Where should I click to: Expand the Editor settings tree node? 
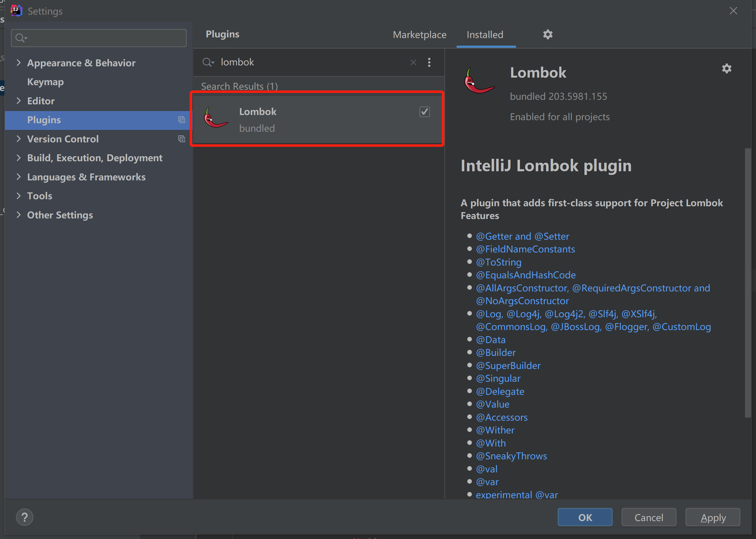pos(19,101)
